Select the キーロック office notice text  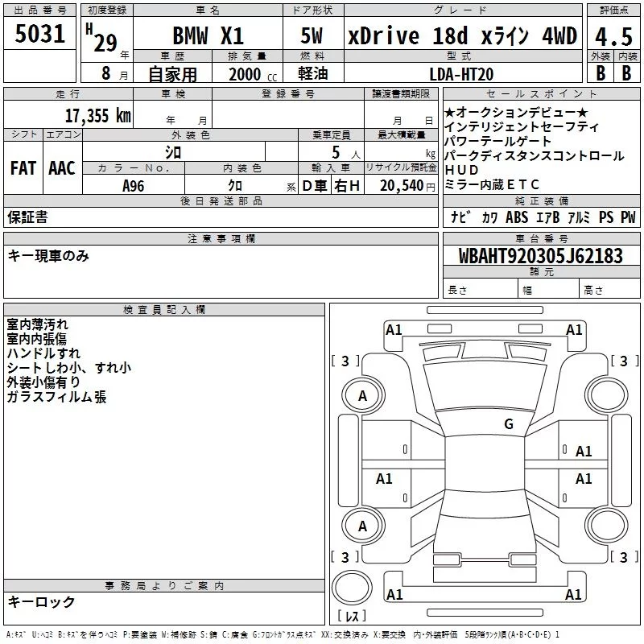[x=42, y=601]
